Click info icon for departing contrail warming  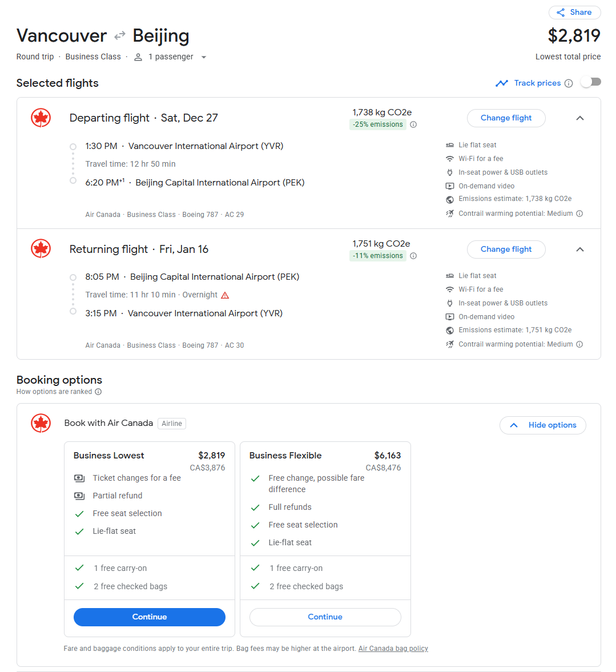point(579,214)
